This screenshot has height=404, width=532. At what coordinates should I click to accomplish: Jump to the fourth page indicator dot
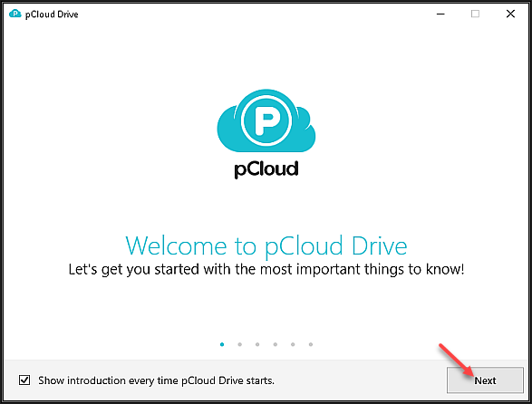tap(276, 344)
